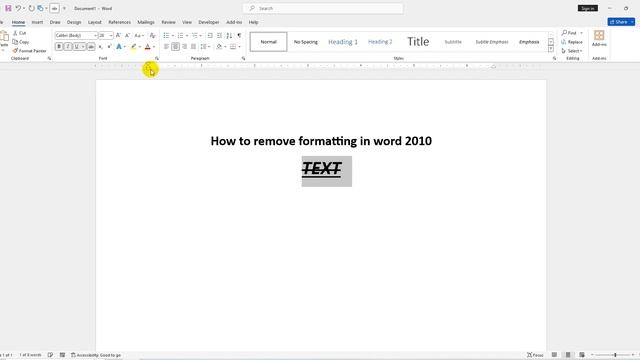This screenshot has height=360, width=640.
Task: Click the text highlight color marker icon
Action: click(133, 47)
